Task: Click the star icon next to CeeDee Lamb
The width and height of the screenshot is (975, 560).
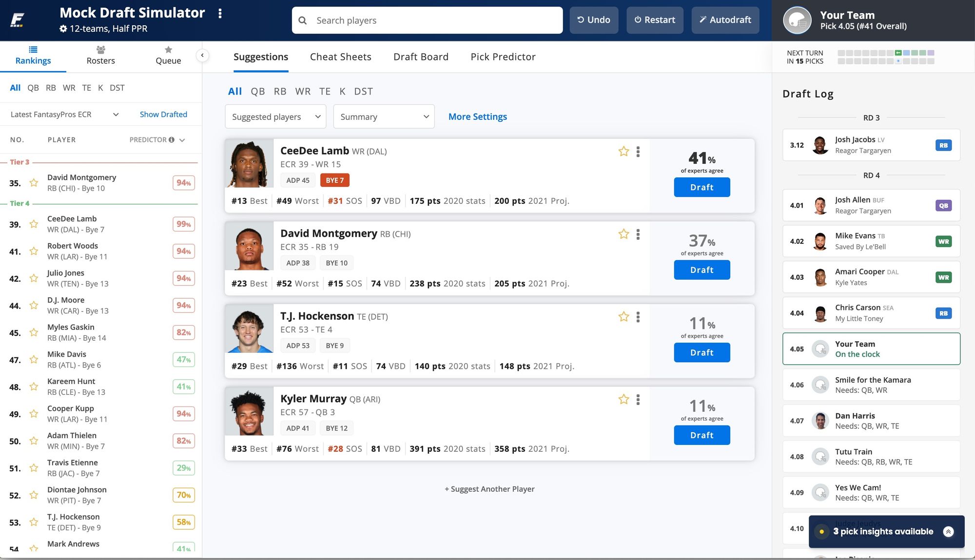Action: (623, 152)
